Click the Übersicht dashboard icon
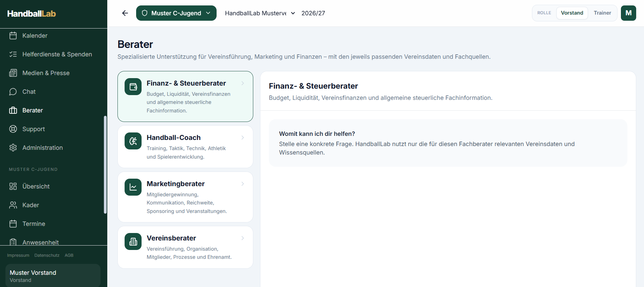Screen dimensions: 644x287 point(13,186)
